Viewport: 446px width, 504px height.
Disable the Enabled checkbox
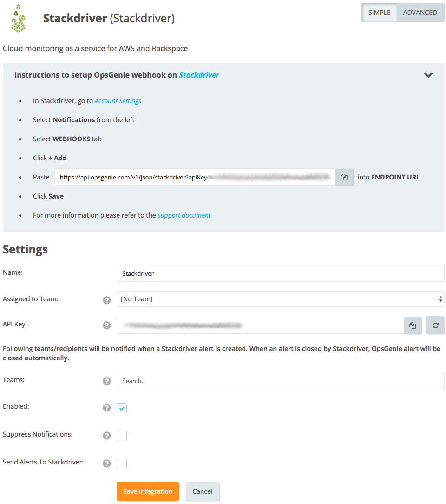(121, 408)
